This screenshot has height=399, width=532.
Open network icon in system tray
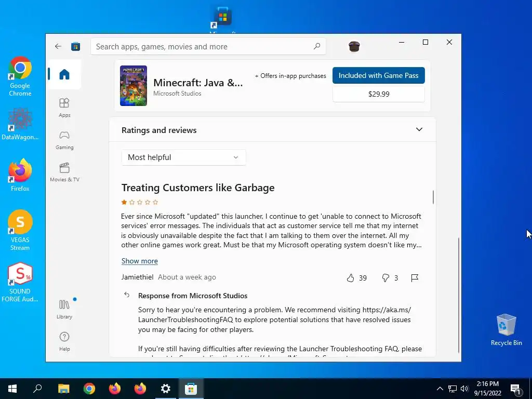pyautogui.click(x=453, y=389)
